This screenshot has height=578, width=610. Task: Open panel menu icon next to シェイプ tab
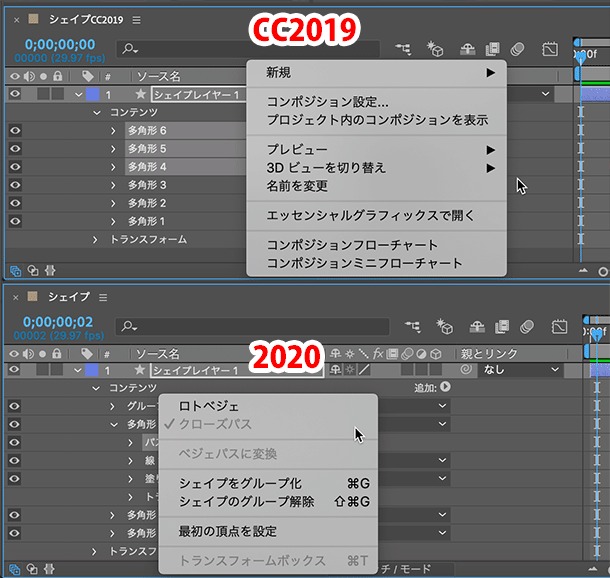pyautogui.click(x=103, y=298)
